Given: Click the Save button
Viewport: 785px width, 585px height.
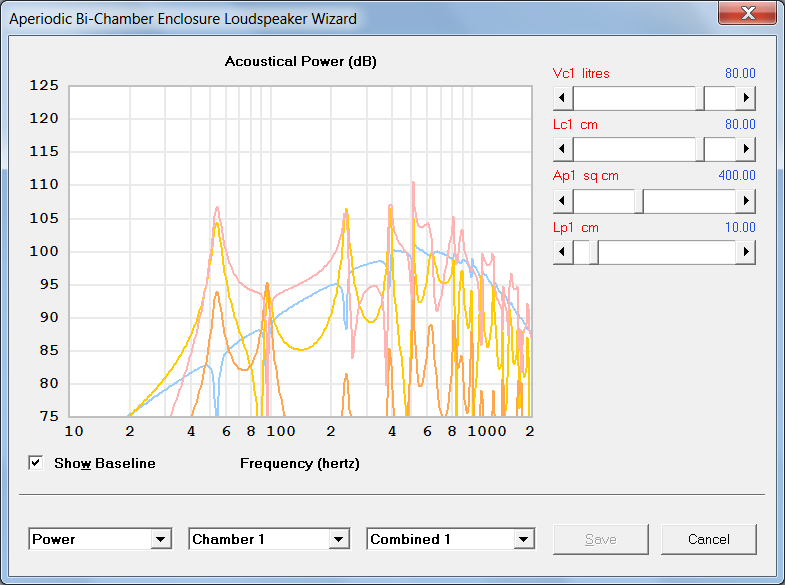Looking at the screenshot, I should click(601, 539).
